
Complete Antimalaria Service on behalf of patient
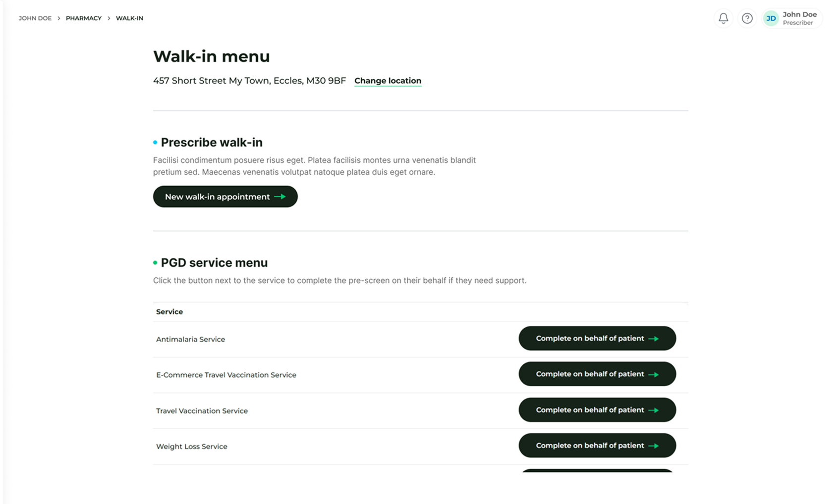(x=597, y=338)
